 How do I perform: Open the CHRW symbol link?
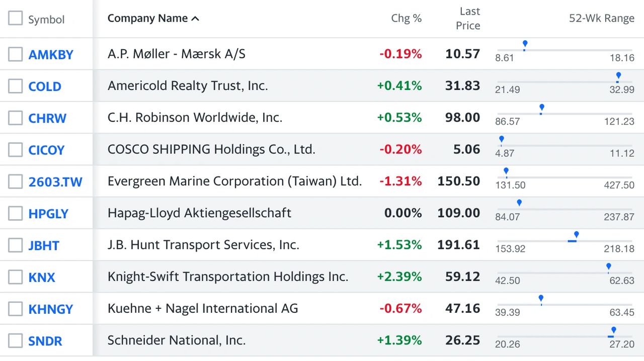pos(47,118)
